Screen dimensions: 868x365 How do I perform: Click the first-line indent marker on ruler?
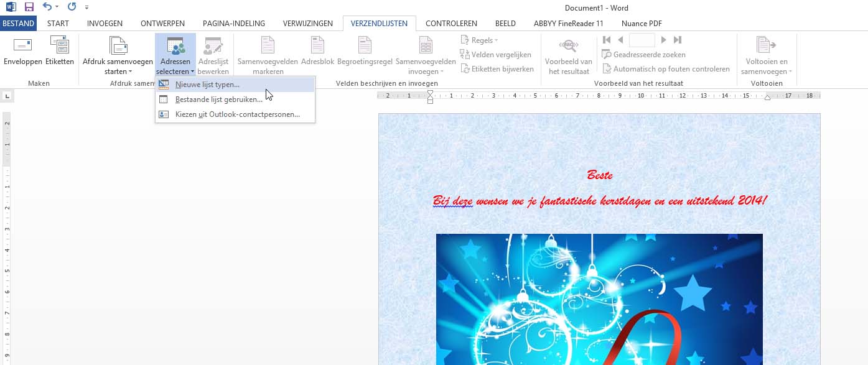coord(430,93)
